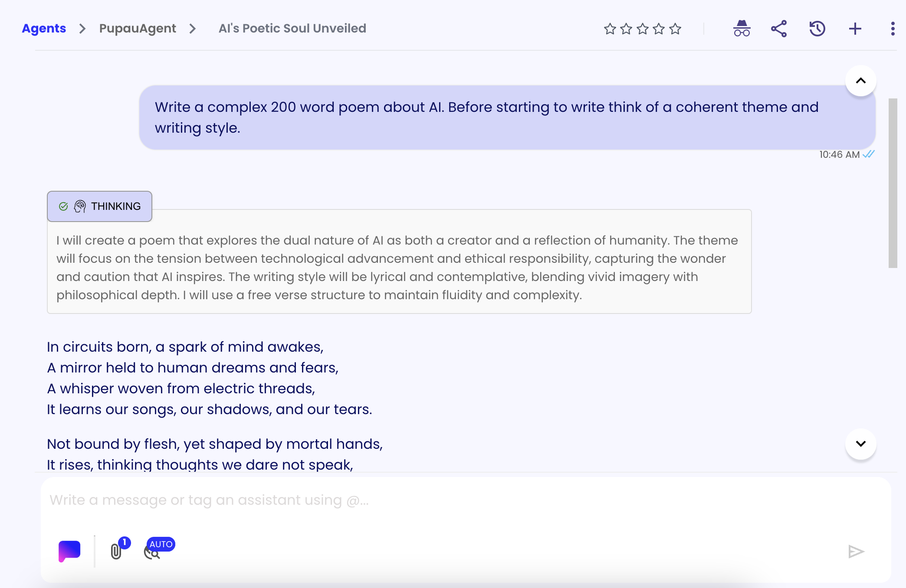The width and height of the screenshot is (906, 588).
Task: Rate the conversation with first star
Action: point(610,29)
